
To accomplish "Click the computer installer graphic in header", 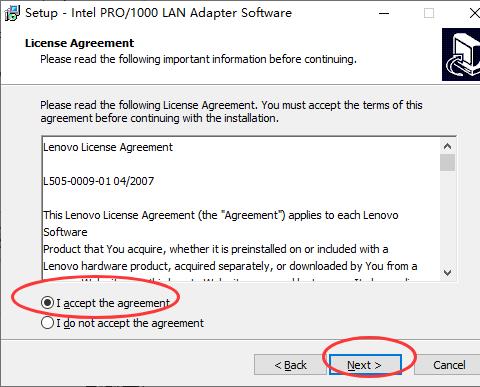I will coord(461,54).
